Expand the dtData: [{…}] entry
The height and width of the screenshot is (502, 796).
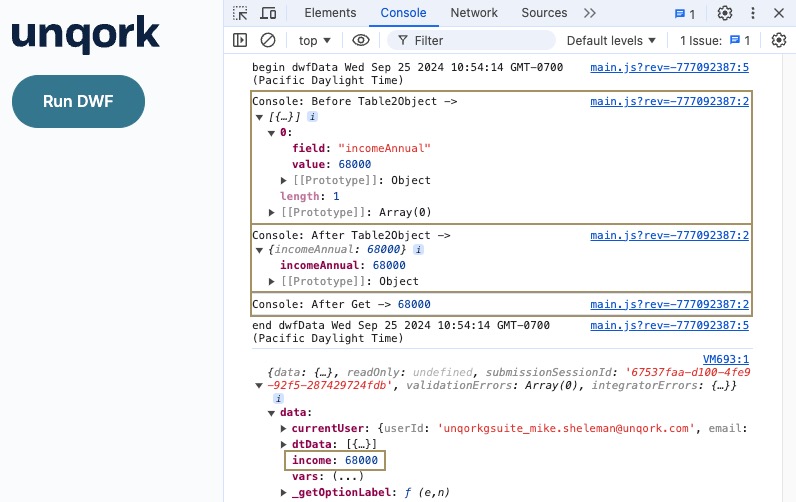[283, 445]
